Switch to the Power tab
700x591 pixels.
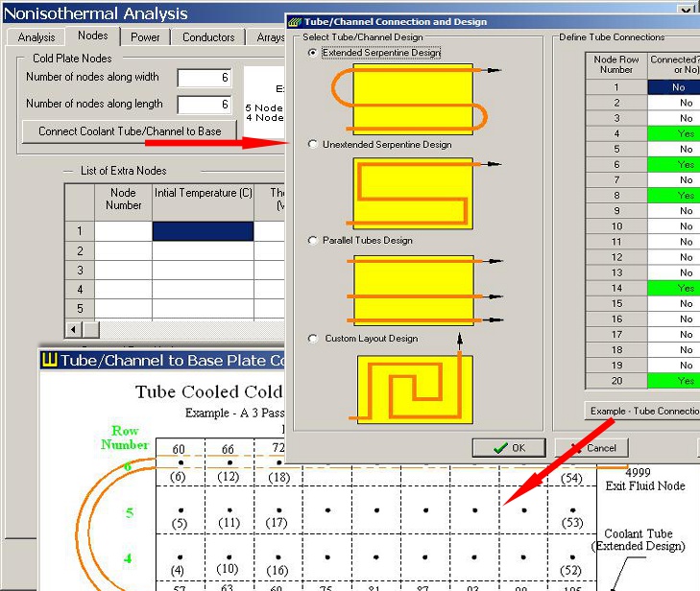click(145, 37)
